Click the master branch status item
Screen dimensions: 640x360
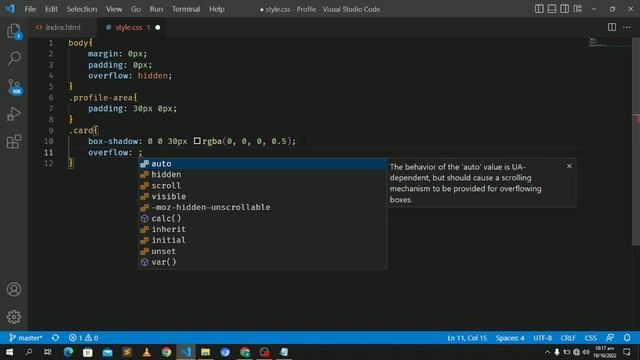pyautogui.click(x=25, y=338)
